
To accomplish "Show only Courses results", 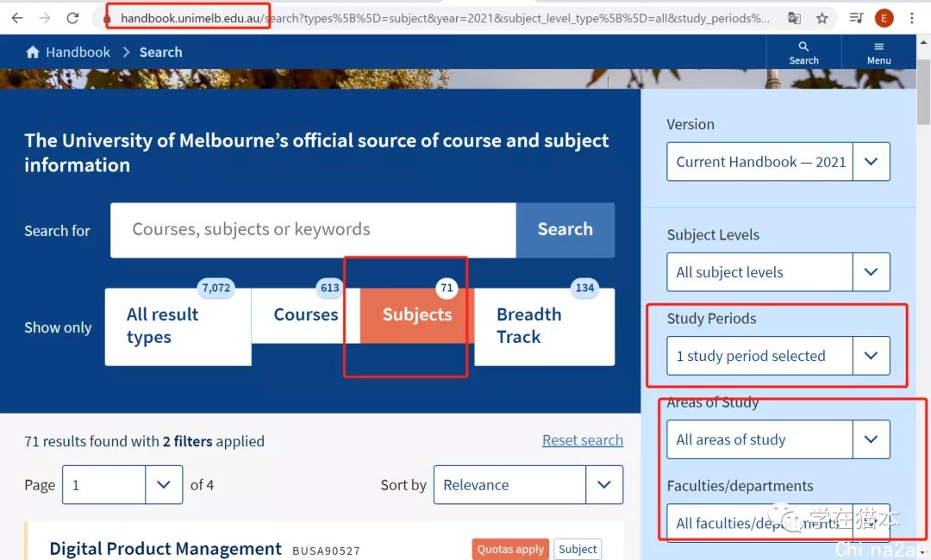I will point(306,315).
